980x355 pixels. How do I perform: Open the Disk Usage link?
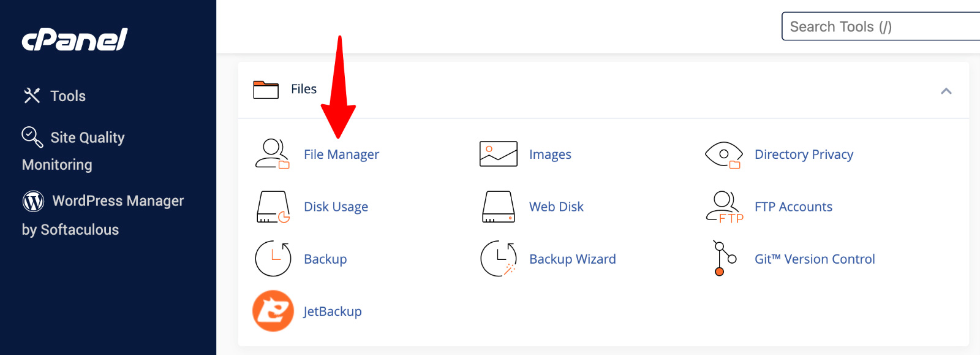336,207
